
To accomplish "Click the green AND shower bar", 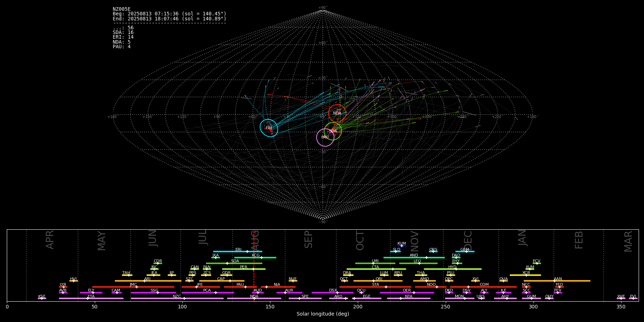I will [414, 258].
